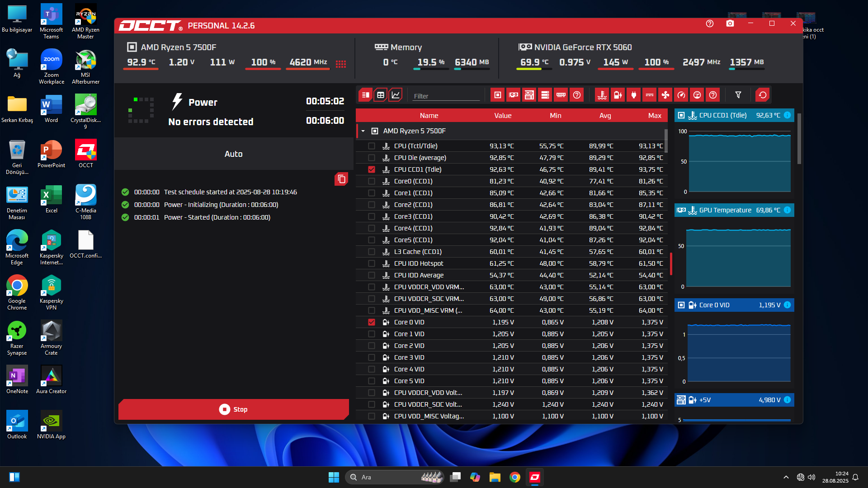Toggle temperature sensors filter icon

click(602, 95)
